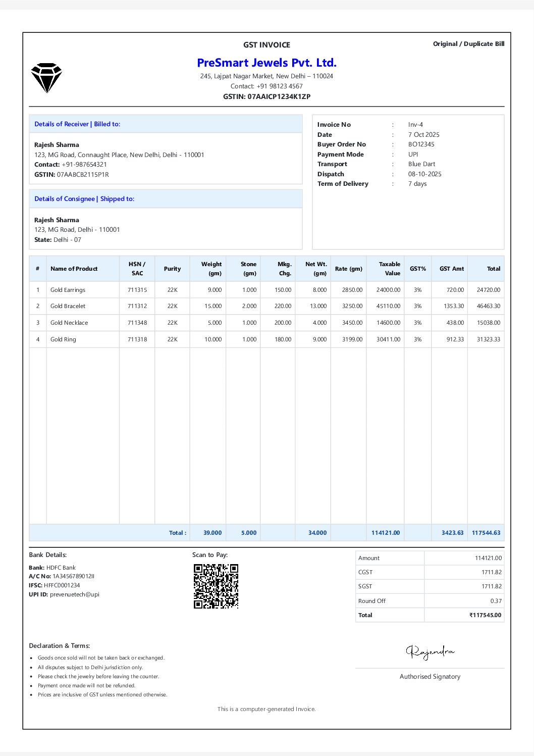Select the Original / Duplicate Bill label
The height and width of the screenshot is (756, 534).
[468, 44]
